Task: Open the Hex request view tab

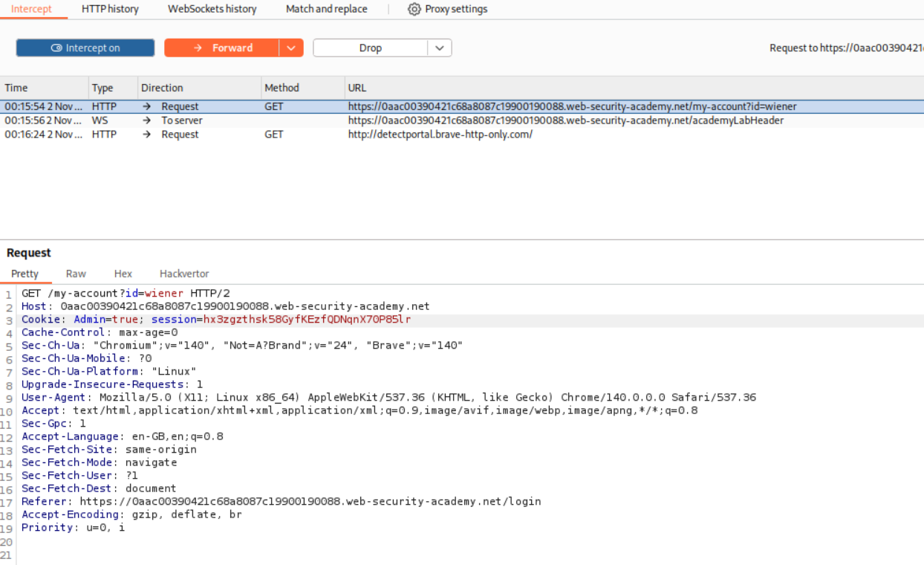Action: tap(123, 274)
